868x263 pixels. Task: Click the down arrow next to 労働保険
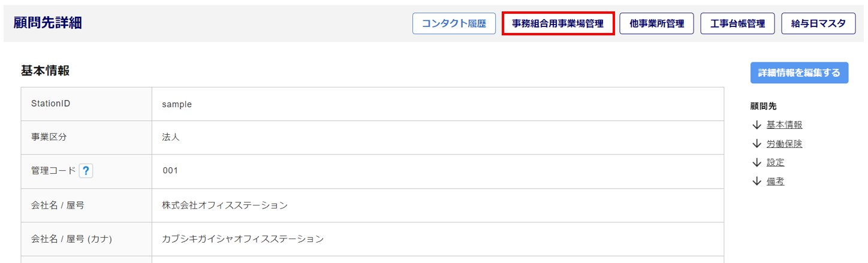[x=757, y=144]
